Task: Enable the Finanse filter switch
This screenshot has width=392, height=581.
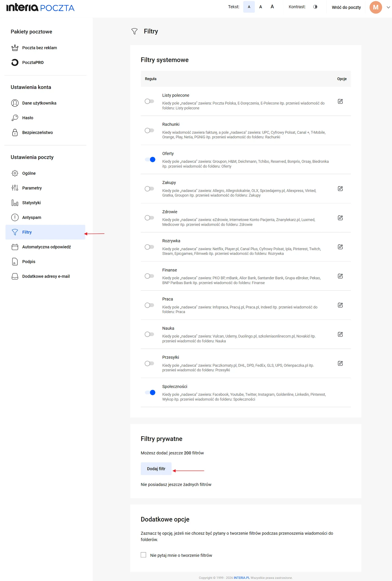Action: pyautogui.click(x=149, y=276)
